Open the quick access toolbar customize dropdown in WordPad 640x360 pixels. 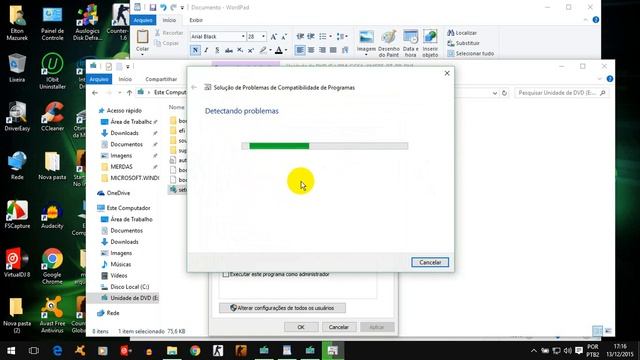(182, 8)
